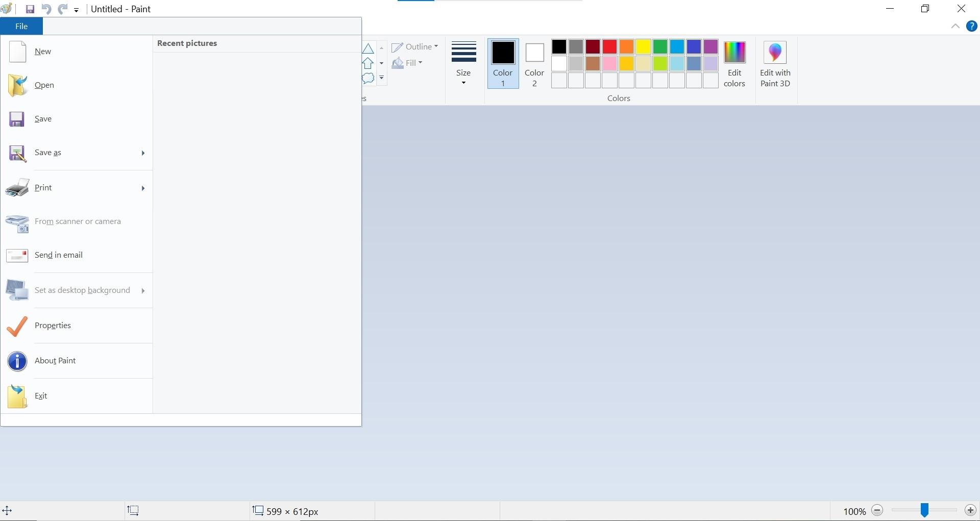
Task: Select the up arrow shape
Action: click(x=368, y=63)
